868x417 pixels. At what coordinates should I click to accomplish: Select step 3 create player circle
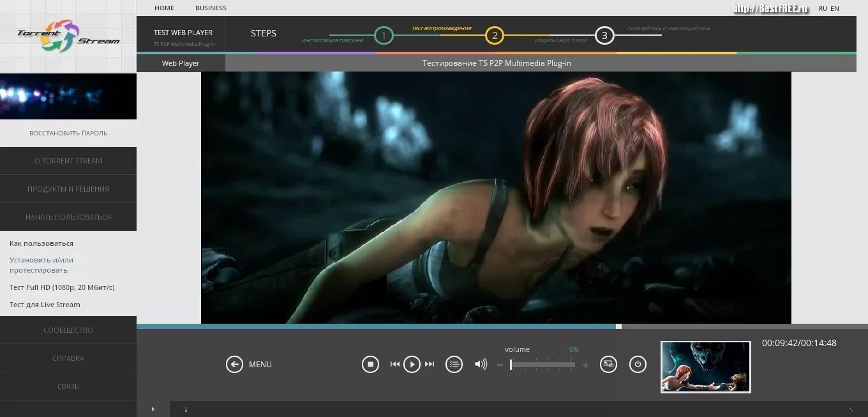click(604, 36)
